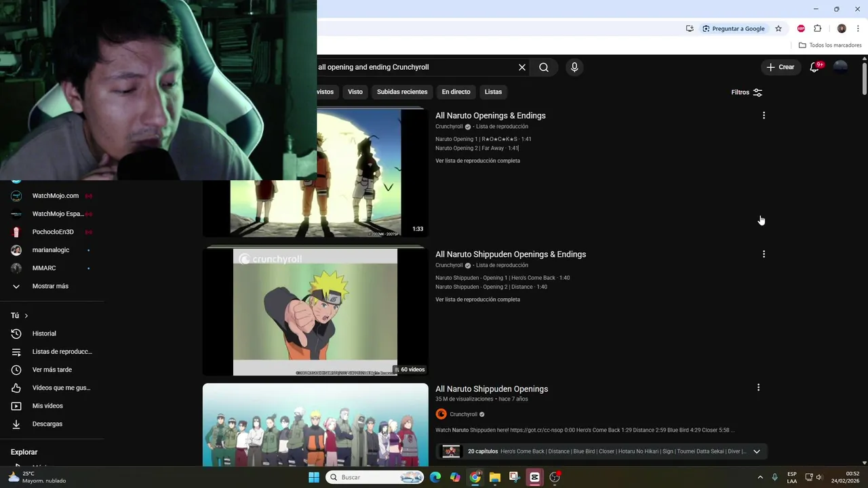Click Shippuden Opening 2 Distance entry
Screen dimensions: 868x488
coord(491,287)
